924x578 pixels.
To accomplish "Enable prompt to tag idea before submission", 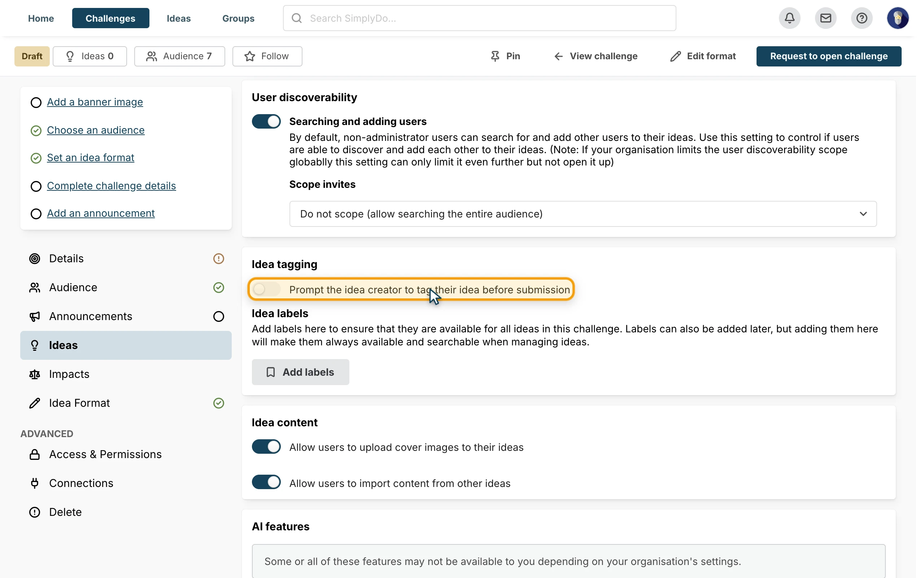I will pyautogui.click(x=266, y=289).
